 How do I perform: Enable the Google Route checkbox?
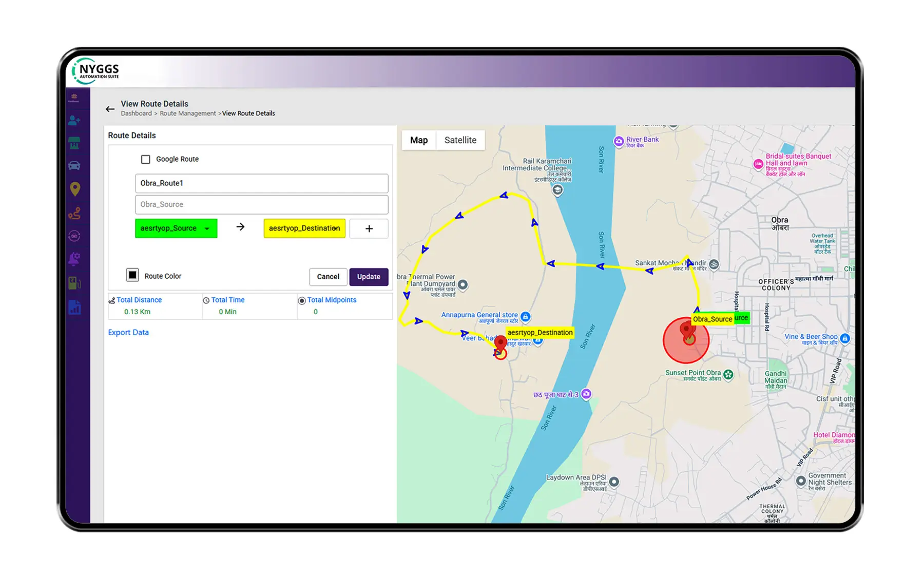coord(146,159)
